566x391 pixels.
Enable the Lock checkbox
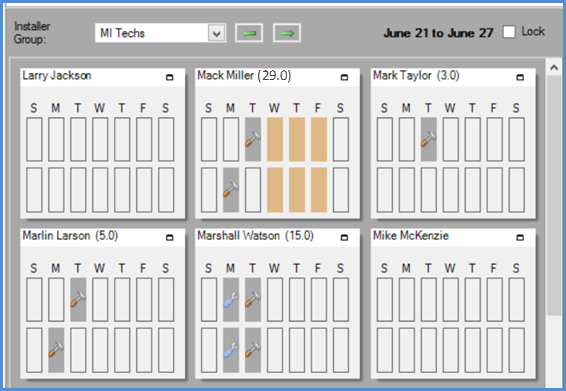(509, 32)
